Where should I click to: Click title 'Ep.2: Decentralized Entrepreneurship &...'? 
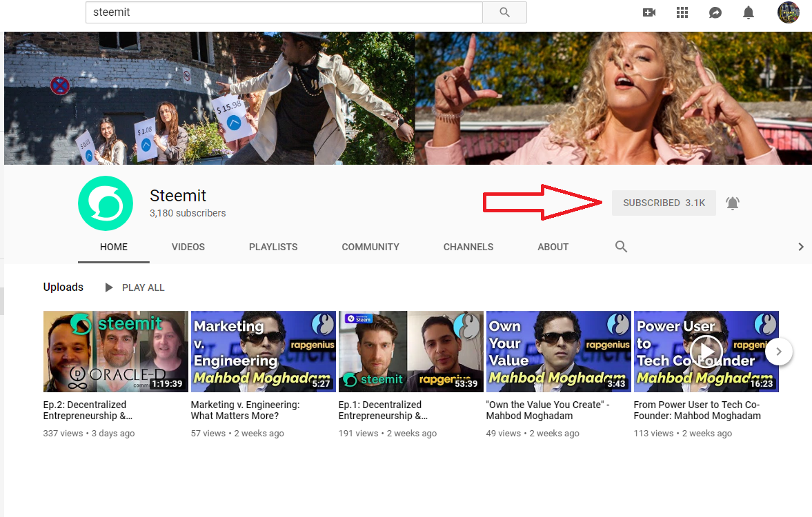pos(88,410)
